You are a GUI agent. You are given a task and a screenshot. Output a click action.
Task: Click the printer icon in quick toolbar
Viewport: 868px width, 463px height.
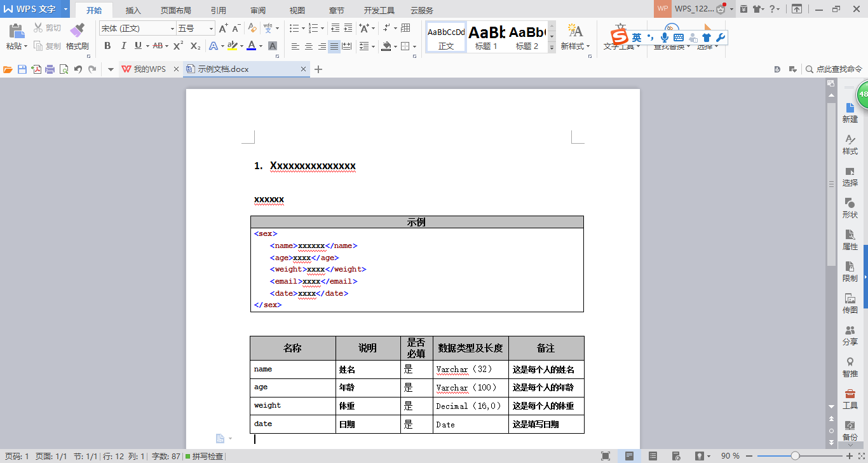pyautogui.click(x=50, y=69)
